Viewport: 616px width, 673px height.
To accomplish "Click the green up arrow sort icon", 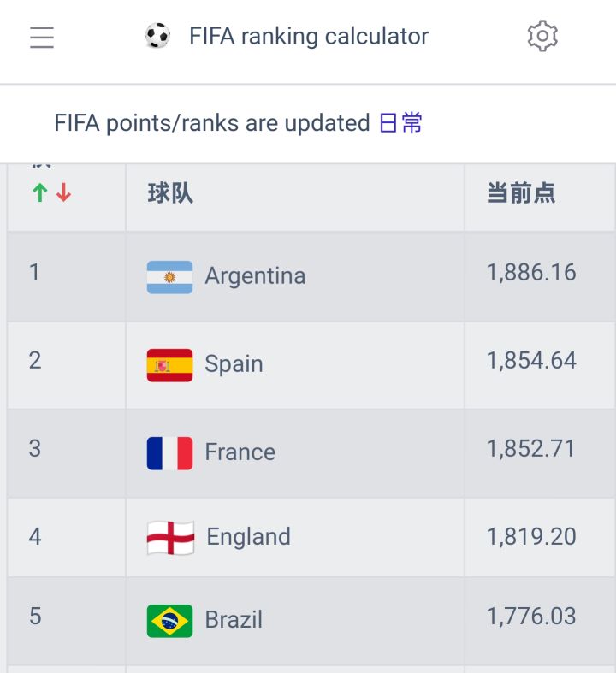I will tap(39, 193).
